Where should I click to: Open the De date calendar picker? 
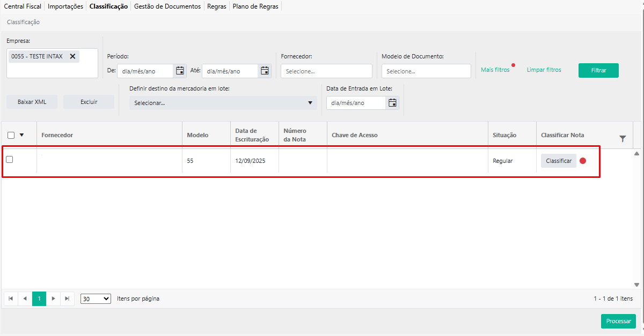(x=180, y=71)
